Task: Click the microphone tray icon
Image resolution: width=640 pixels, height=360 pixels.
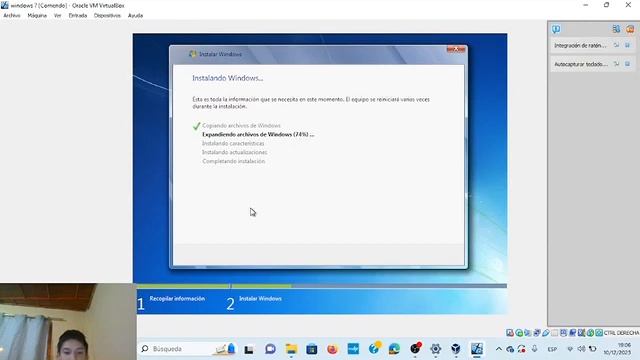Action: (x=534, y=349)
